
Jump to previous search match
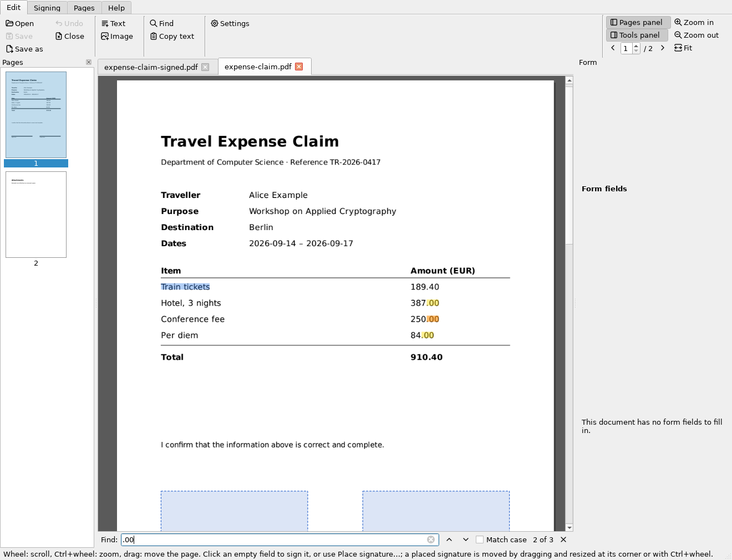click(x=449, y=539)
